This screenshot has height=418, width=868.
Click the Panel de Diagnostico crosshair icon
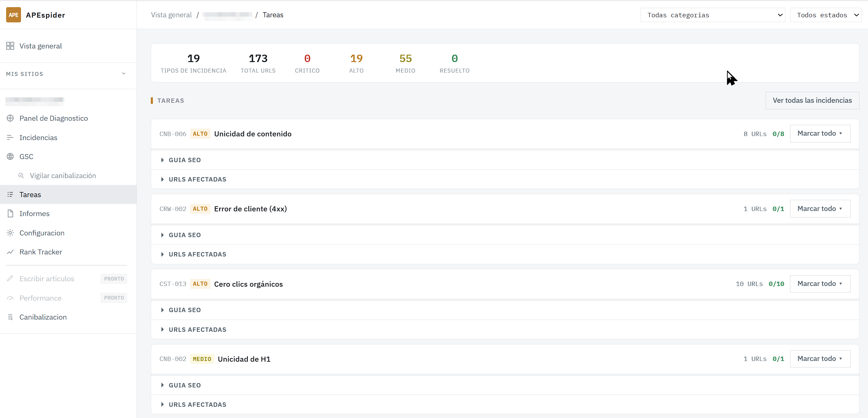tap(10, 118)
